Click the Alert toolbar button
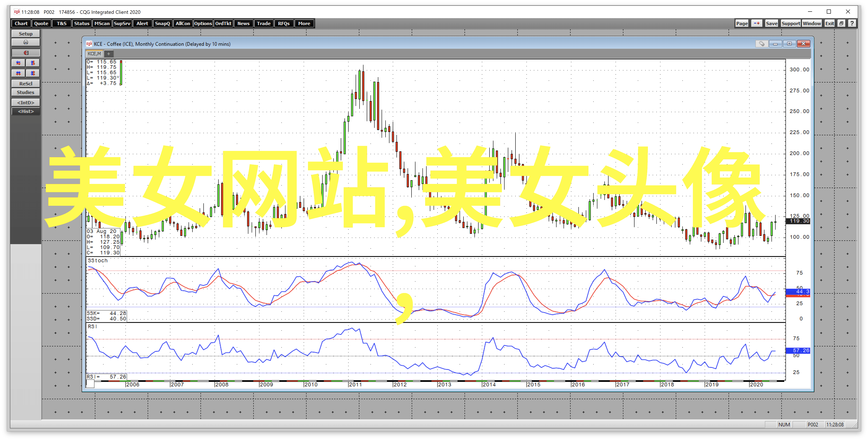This screenshot has width=868, height=440. coord(142,24)
